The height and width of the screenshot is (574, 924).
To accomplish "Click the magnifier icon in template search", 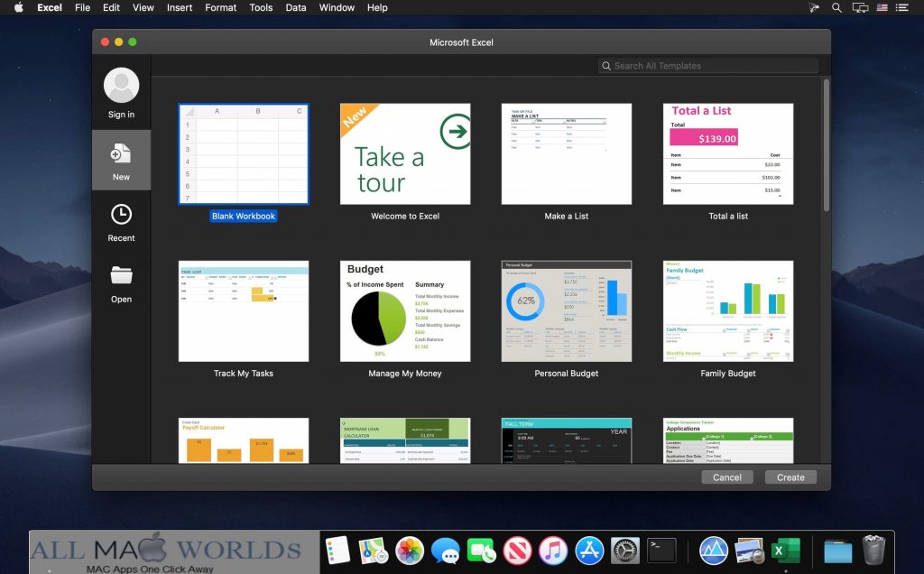I will (605, 66).
